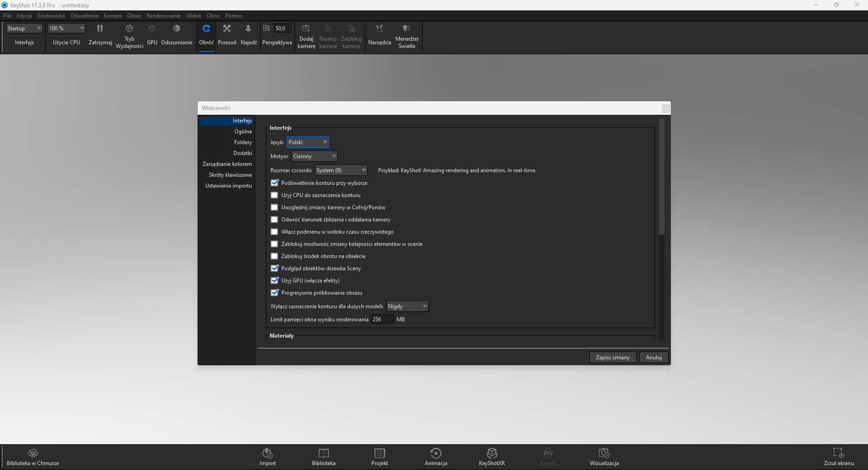Click the Zablokuj kamerę icon

[x=351, y=28]
